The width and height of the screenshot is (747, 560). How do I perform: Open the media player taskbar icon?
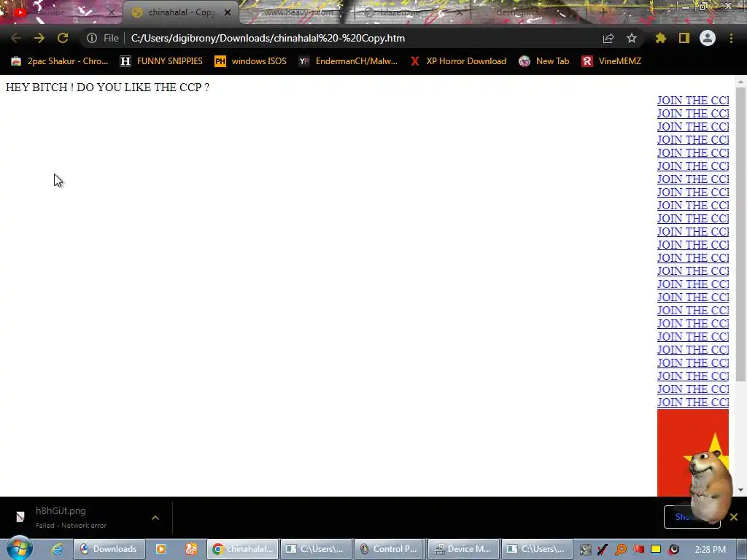[161, 549]
